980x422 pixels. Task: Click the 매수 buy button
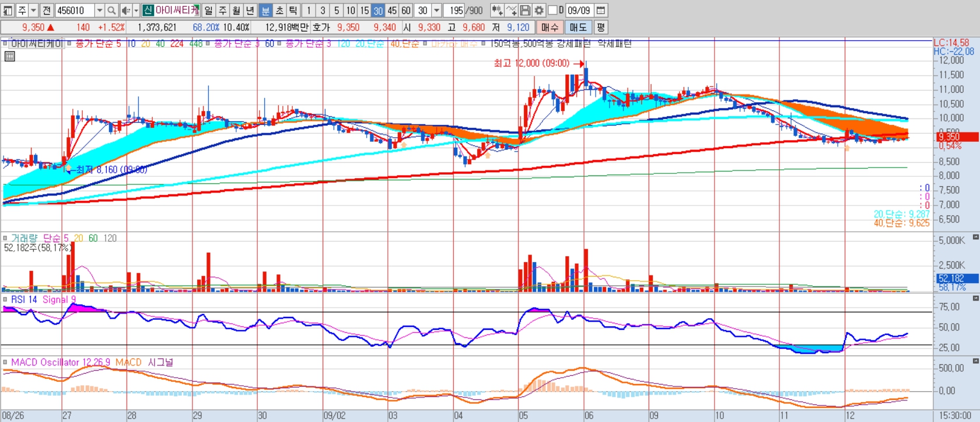pyautogui.click(x=549, y=27)
